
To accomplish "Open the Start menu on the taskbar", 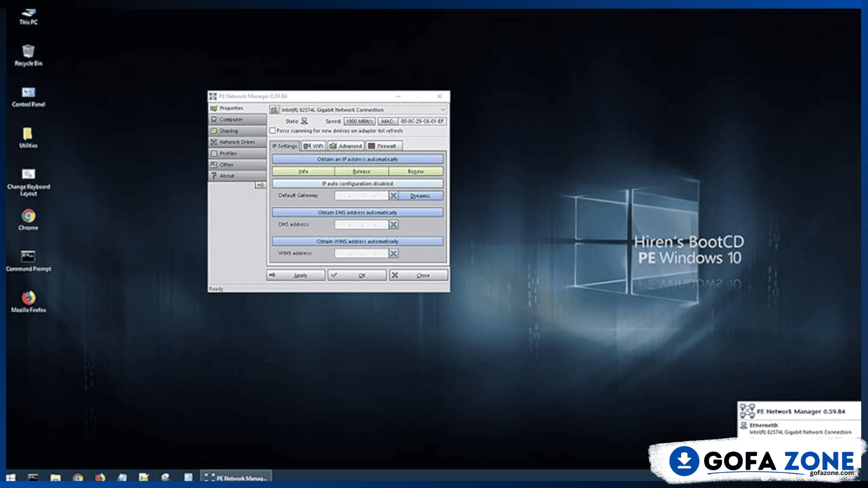I will point(11,477).
